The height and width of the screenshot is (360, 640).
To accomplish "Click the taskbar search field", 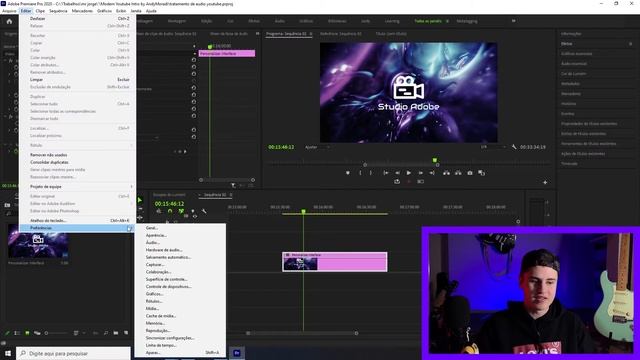I will 73,353.
